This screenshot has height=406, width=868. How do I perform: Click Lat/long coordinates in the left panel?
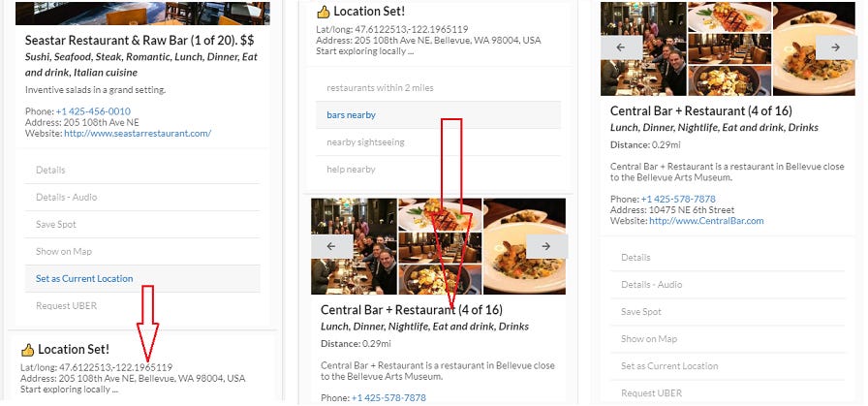[x=96, y=367]
